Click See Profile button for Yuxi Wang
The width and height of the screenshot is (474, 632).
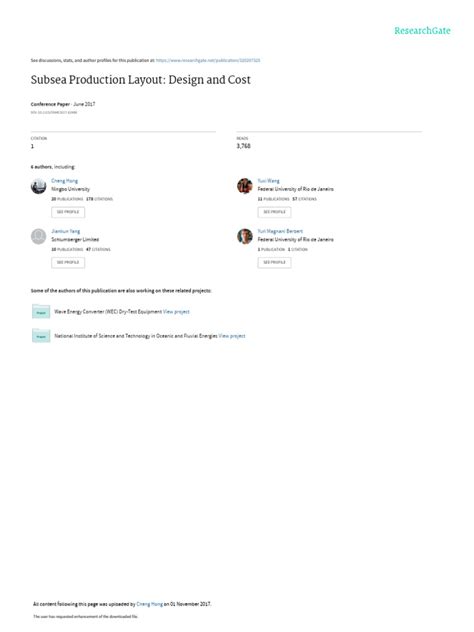pyautogui.click(x=274, y=212)
